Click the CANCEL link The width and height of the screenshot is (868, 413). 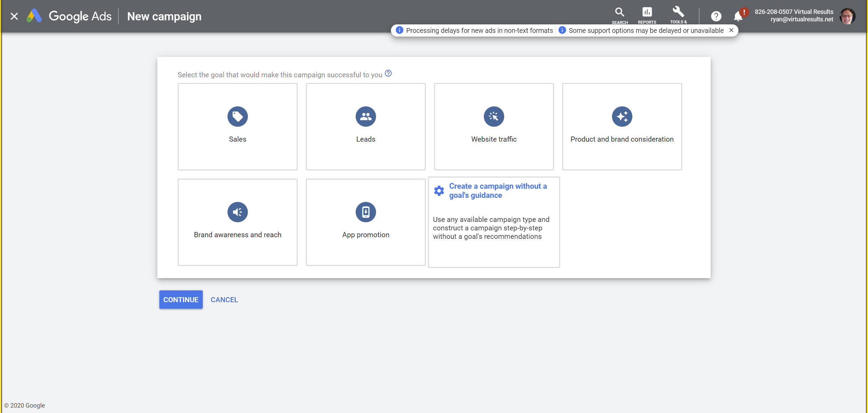pos(224,300)
